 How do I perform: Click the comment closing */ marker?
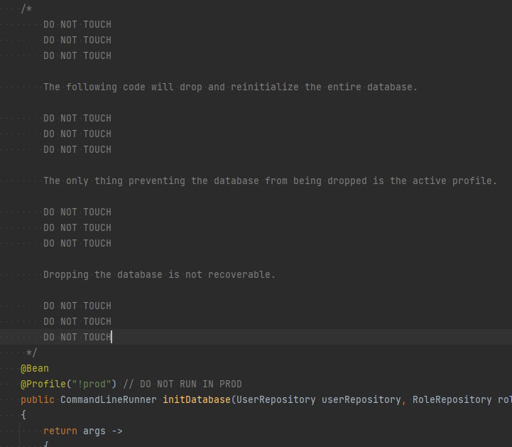click(32, 352)
